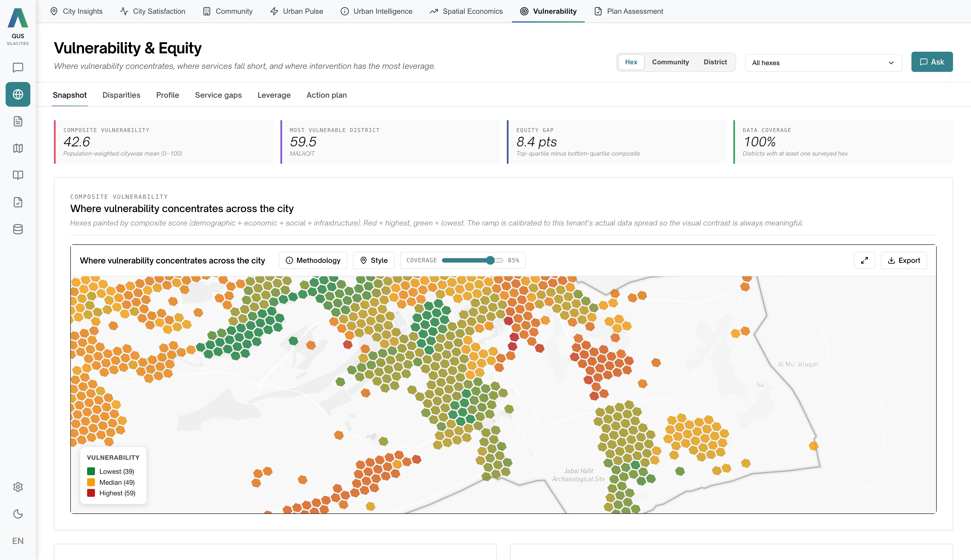Open the folded map icon in the sidebar

coord(18,148)
